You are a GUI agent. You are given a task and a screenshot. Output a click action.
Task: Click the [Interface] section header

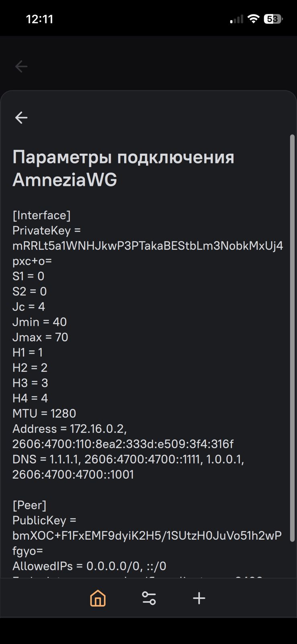[x=41, y=215]
